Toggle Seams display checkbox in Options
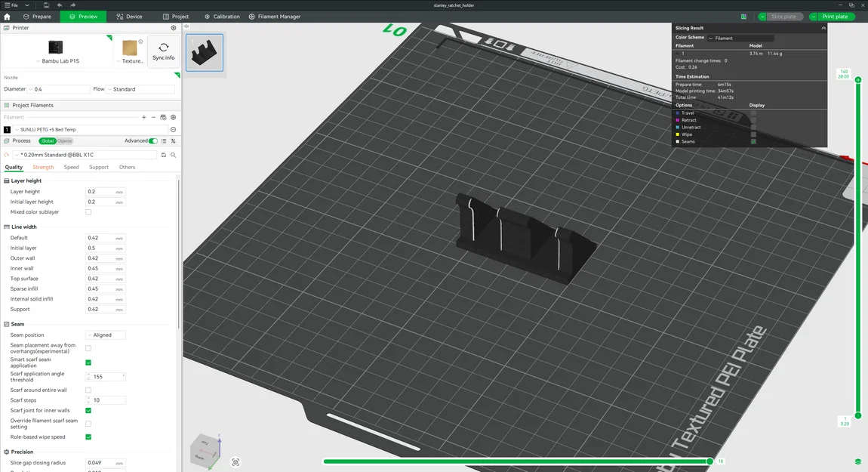This screenshot has width=868, height=472. (753, 142)
